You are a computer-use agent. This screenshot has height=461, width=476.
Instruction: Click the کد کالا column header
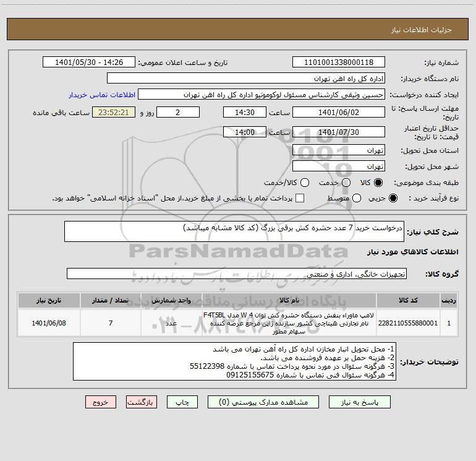408,301
